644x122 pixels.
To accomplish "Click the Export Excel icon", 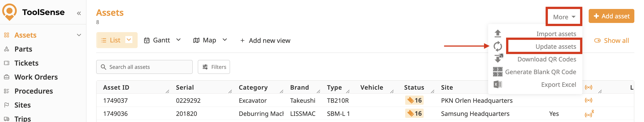I will click(x=498, y=85).
